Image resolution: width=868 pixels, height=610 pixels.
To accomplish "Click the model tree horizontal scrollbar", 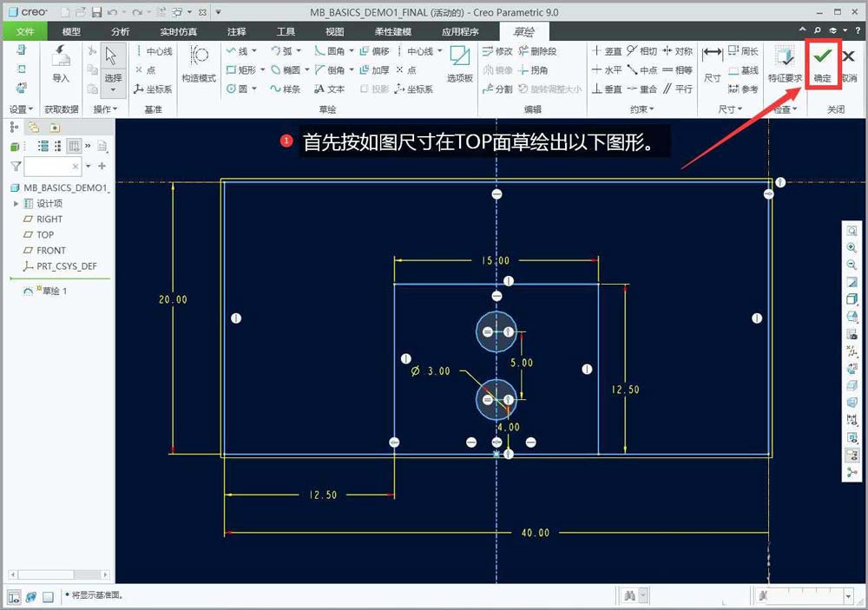I will pyautogui.click(x=59, y=574).
